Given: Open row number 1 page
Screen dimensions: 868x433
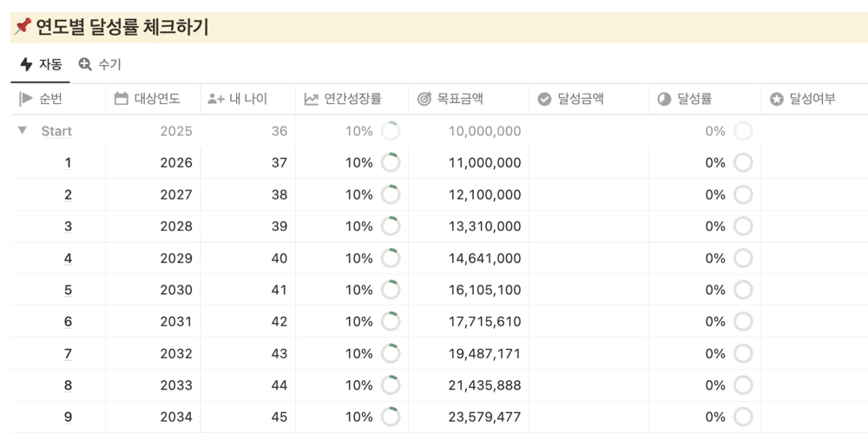Looking at the screenshot, I should (68, 163).
